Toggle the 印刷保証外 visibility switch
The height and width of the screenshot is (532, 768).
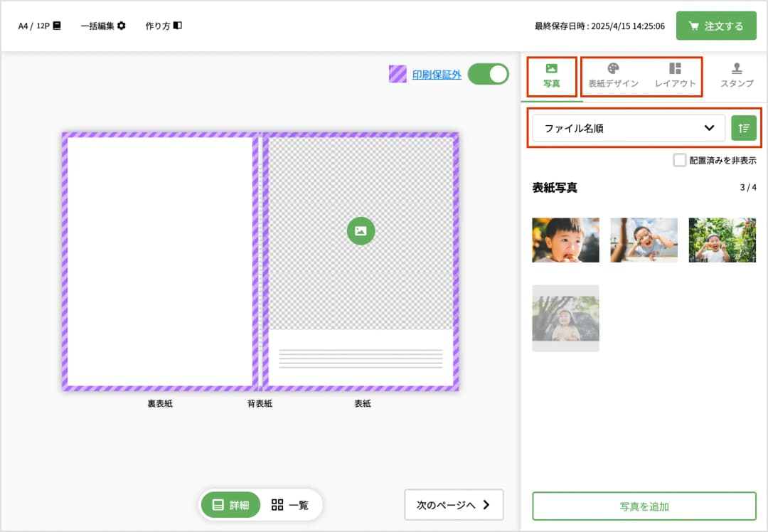click(489, 73)
